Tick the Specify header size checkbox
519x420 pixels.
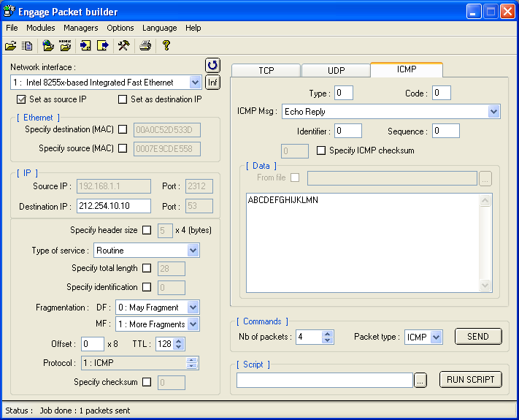click(147, 230)
